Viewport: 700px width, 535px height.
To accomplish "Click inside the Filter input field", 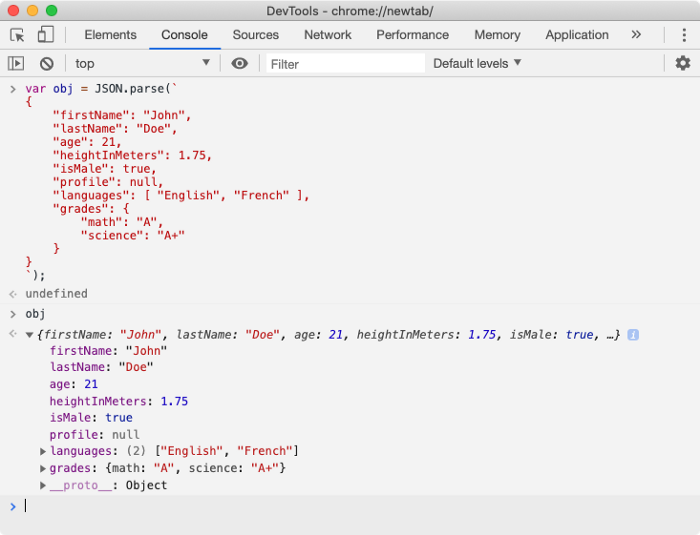I will coord(345,63).
